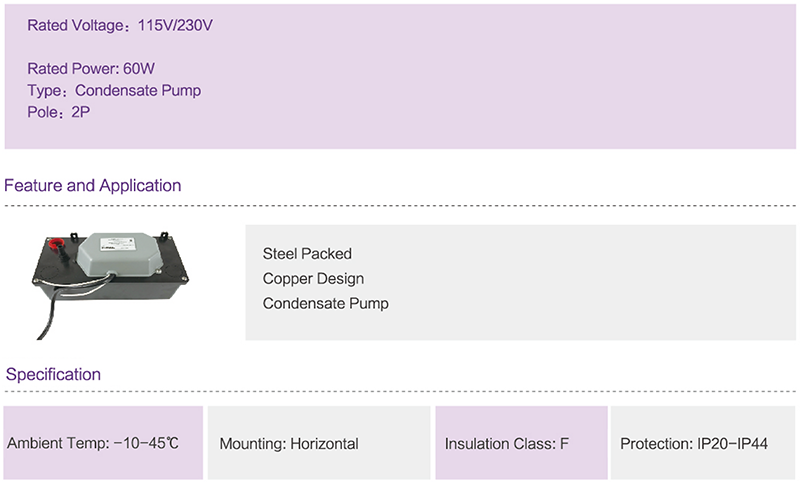Click the Pole: 2P text

(x=59, y=112)
